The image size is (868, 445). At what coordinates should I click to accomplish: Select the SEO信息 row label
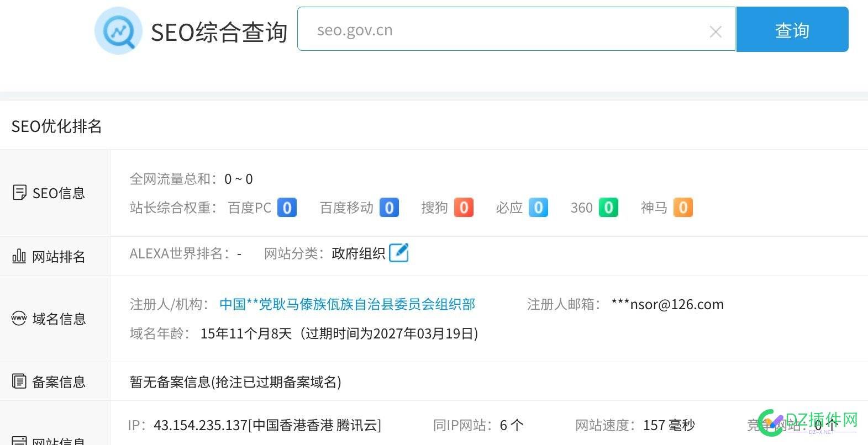(59, 193)
